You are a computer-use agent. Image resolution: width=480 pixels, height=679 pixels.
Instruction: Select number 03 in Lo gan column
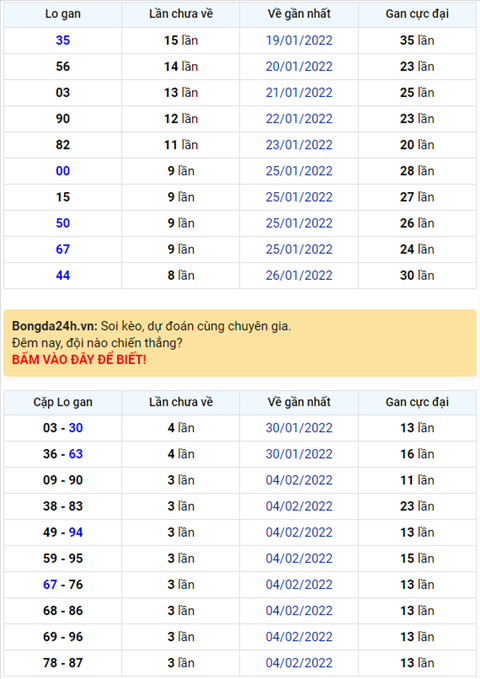[x=63, y=93]
